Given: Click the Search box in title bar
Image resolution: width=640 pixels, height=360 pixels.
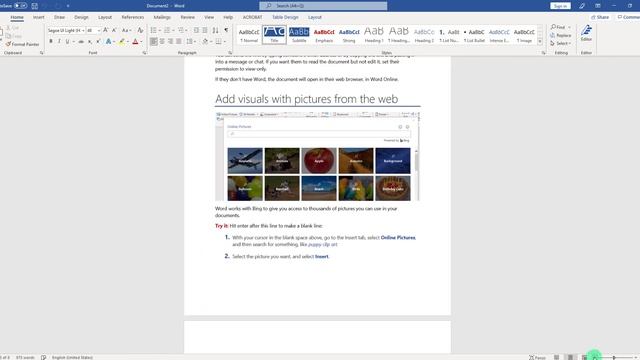Looking at the screenshot, I should tap(323, 6).
